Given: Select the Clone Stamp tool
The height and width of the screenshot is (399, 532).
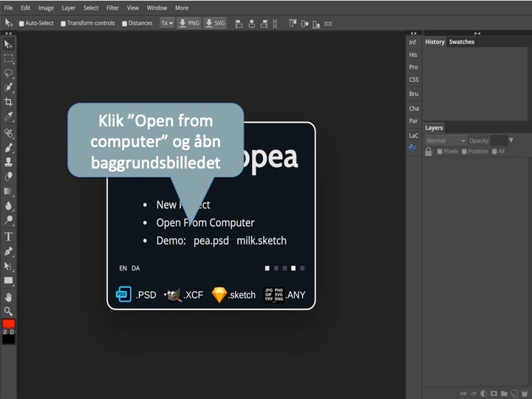Looking at the screenshot, I should click(x=8, y=162).
